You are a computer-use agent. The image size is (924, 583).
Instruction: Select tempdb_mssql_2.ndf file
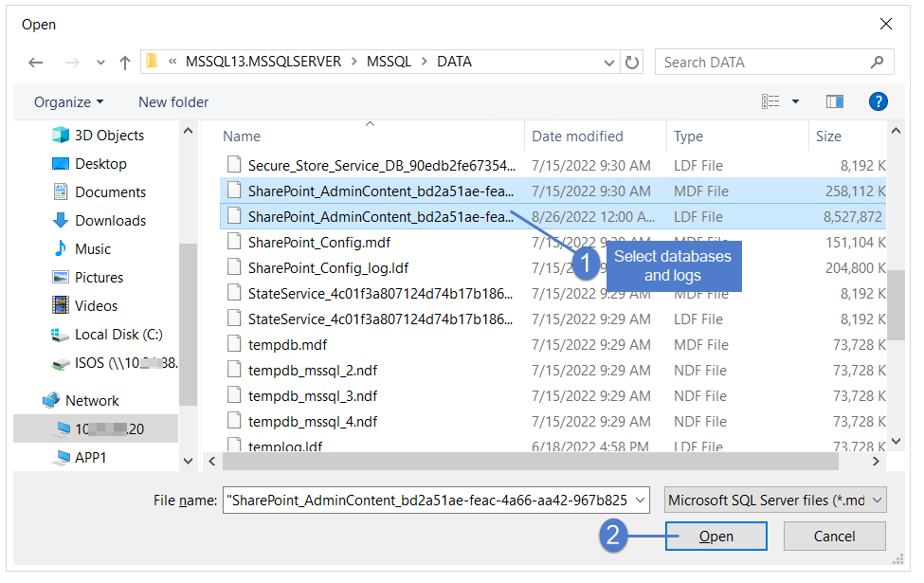pos(553,371)
